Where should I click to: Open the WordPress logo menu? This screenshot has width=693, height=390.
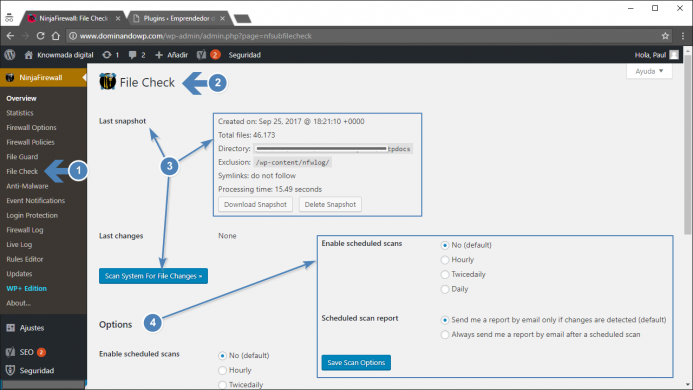click(x=10, y=55)
